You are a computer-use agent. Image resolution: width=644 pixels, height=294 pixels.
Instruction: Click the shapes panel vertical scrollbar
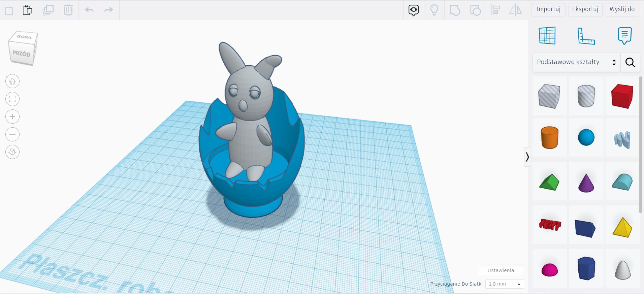pos(641,145)
